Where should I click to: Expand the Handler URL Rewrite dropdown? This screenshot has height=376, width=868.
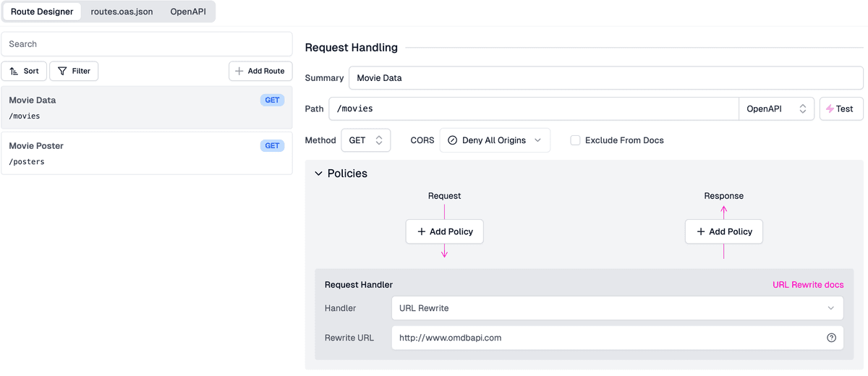[x=617, y=308]
